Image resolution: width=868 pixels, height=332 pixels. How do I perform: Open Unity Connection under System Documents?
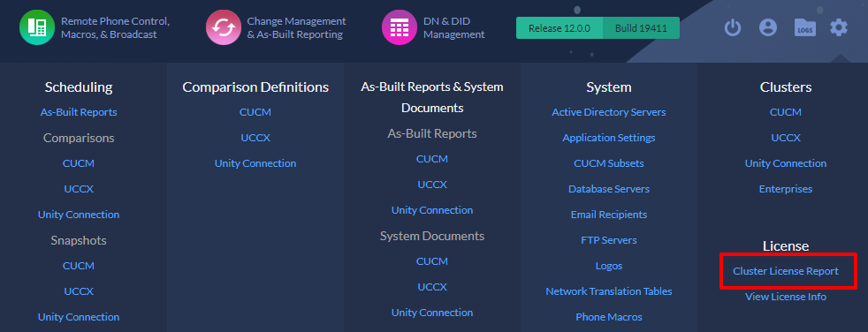click(x=431, y=313)
